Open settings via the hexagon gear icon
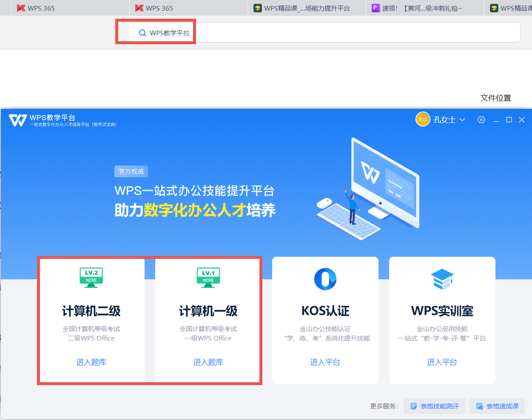Screen dimensions: 532x420 [x=481, y=120]
